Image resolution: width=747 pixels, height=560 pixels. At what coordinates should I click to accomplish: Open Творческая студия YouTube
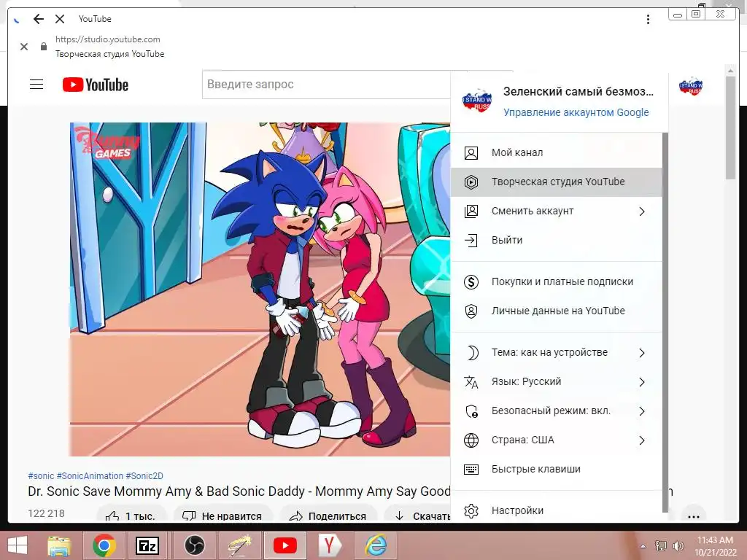556,182
